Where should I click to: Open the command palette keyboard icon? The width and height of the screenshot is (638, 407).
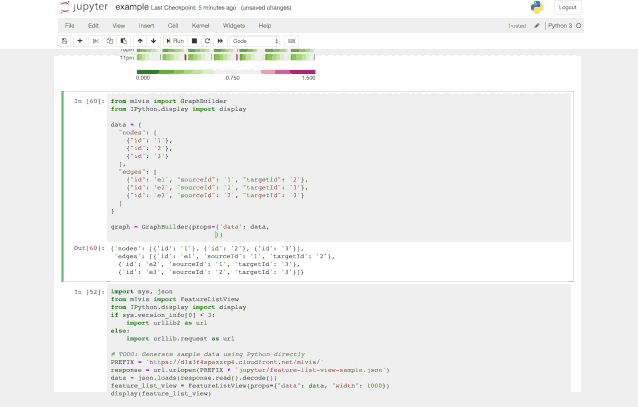coord(292,40)
